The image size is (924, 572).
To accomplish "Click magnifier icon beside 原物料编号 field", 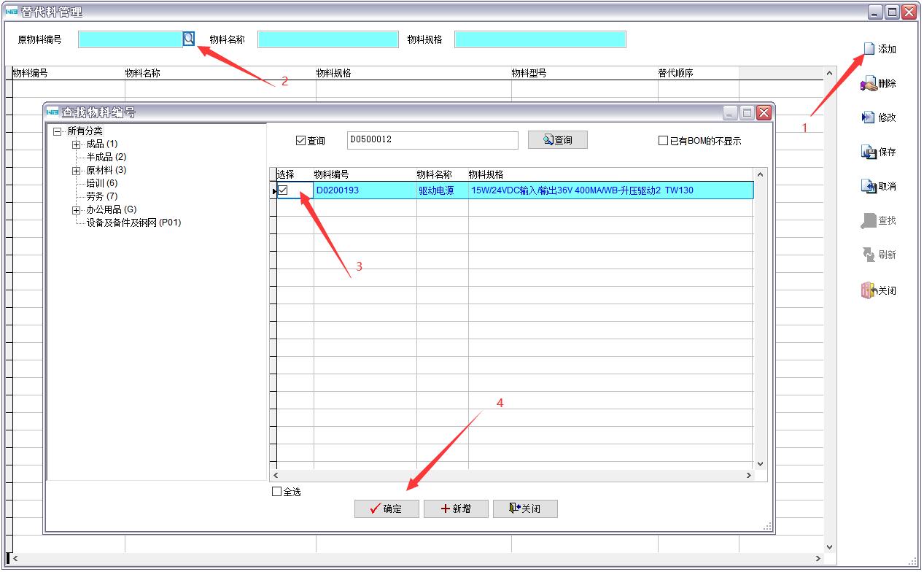I will (x=189, y=39).
